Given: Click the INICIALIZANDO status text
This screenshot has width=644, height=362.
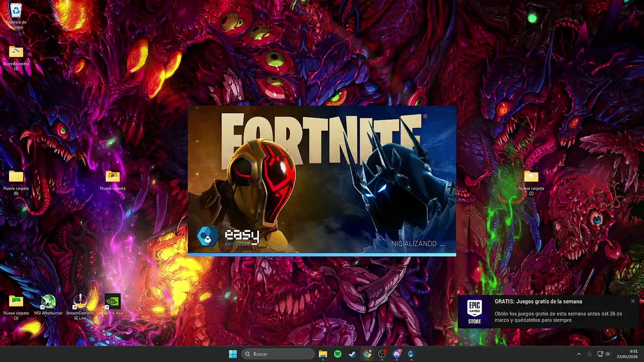Looking at the screenshot, I should [418, 243].
